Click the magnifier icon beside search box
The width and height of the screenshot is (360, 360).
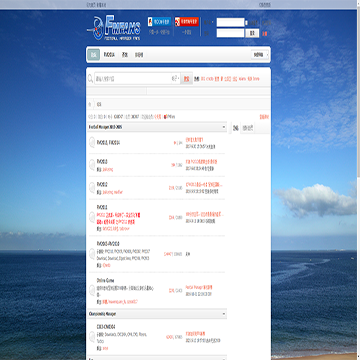tap(90, 79)
